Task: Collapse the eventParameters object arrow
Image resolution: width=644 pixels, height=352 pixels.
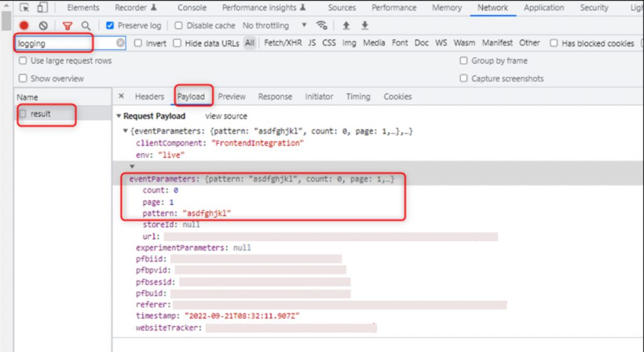Action: tap(132, 166)
